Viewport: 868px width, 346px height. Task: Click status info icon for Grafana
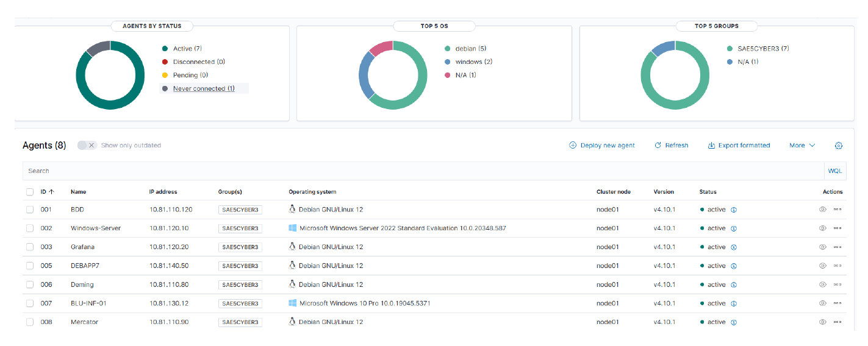click(734, 247)
